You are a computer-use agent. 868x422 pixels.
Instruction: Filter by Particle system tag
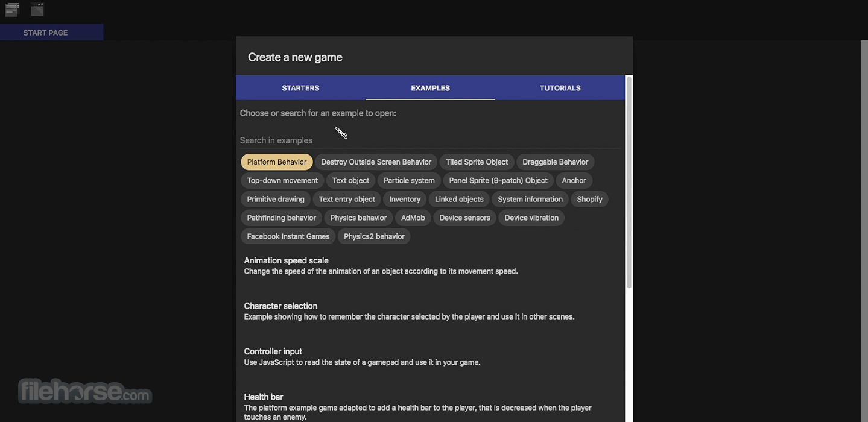[409, 180]
